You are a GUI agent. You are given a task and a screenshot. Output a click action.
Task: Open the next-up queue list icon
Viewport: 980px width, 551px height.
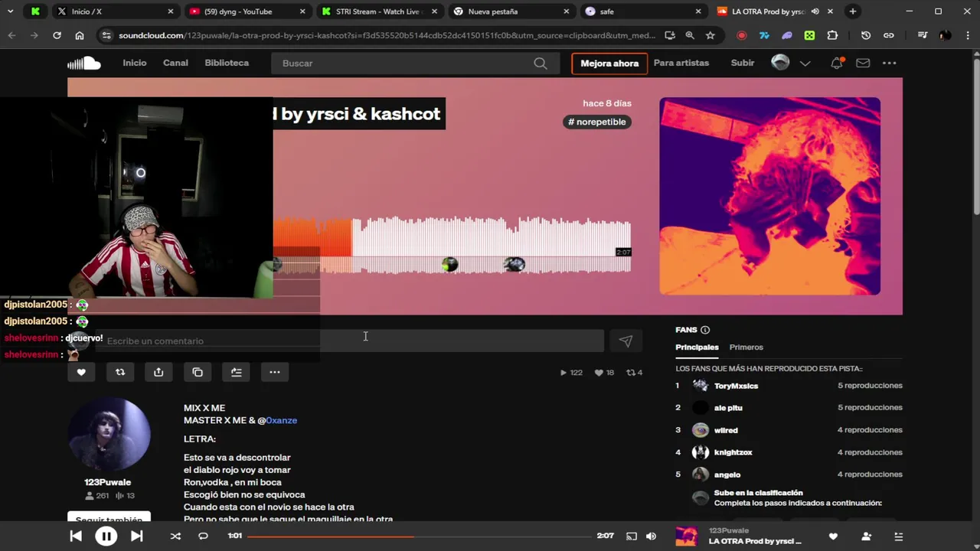[x=899, y=536]
